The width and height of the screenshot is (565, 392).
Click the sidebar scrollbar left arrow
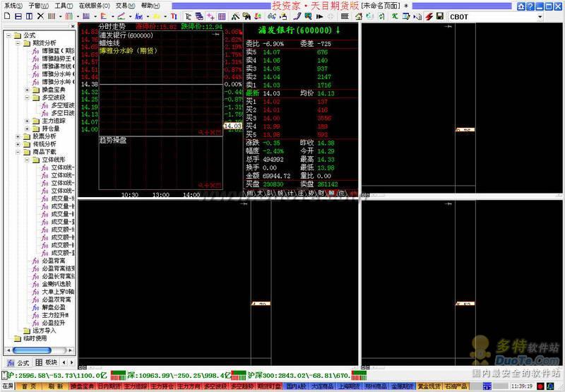(x=8, y=350)
